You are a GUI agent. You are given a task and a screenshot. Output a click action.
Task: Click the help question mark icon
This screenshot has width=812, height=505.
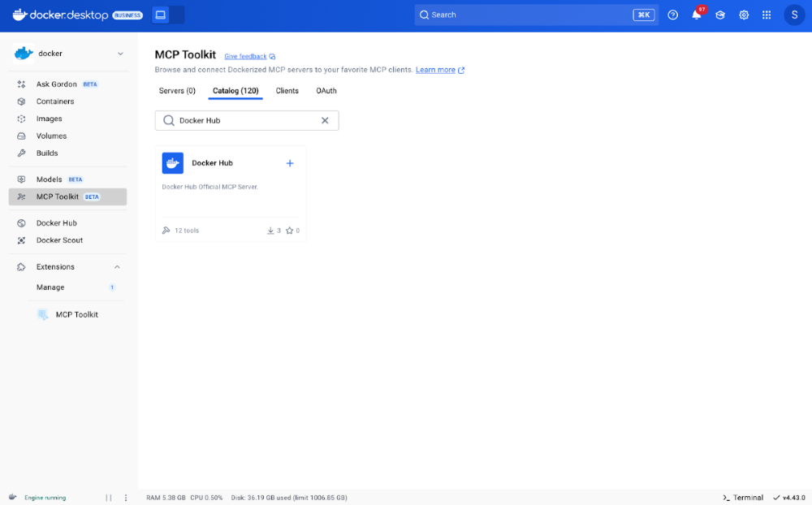click(672, 15)
